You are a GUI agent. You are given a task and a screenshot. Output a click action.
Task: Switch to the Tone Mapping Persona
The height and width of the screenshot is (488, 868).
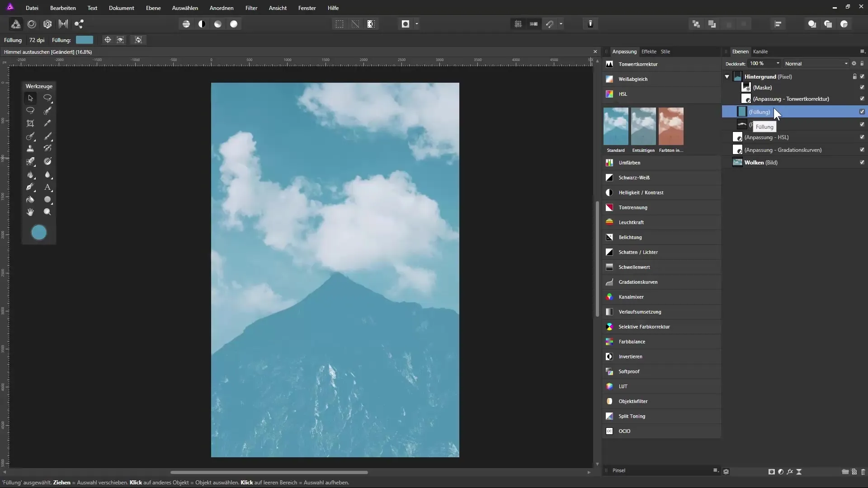[63, 24]
